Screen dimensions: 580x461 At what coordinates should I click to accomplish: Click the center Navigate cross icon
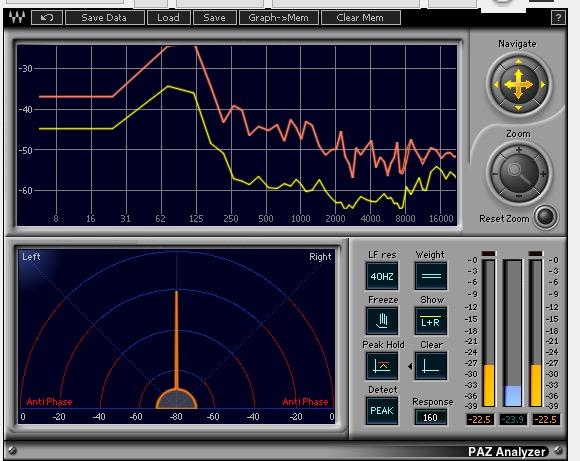click(519, 84)
